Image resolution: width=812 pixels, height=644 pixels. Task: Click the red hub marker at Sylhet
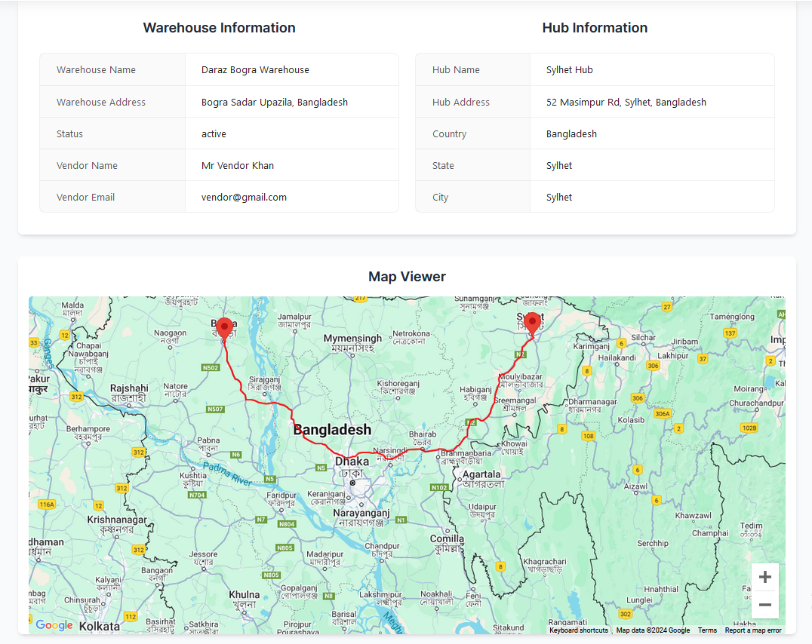(533, 324)
